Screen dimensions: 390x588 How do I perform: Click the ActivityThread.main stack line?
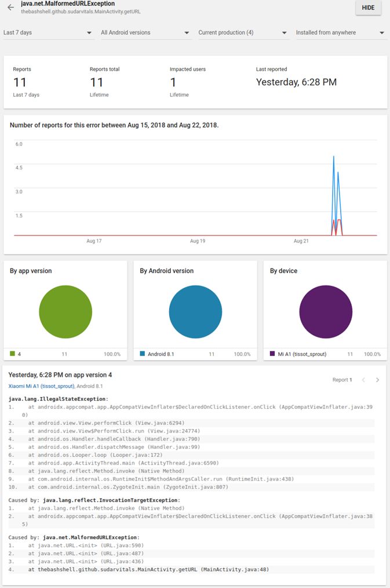191,463
